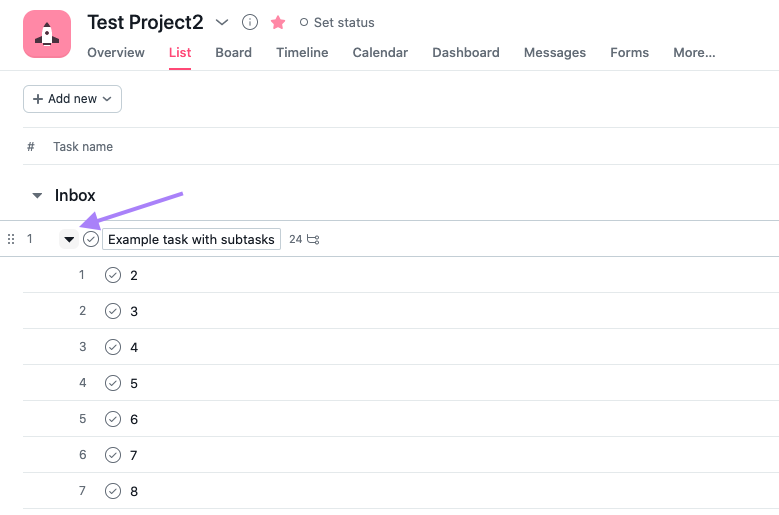Click subtask name 7

[x=134, y=455]
